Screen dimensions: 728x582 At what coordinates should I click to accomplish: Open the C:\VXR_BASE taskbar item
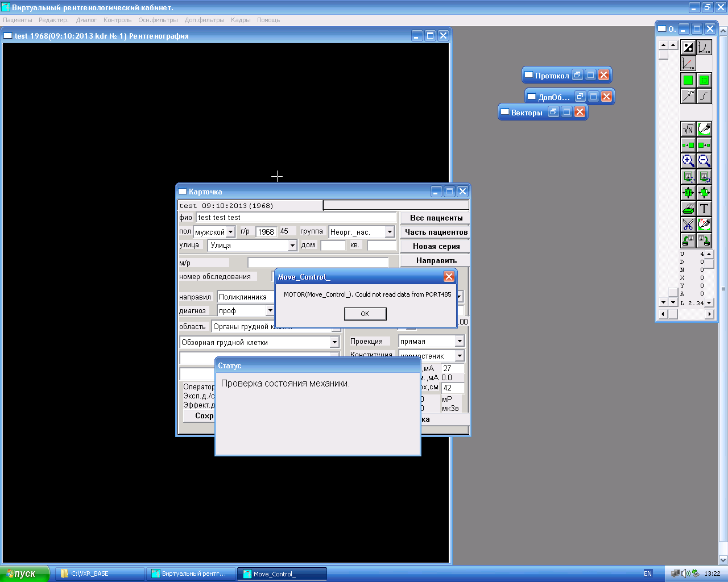point(100,573)
